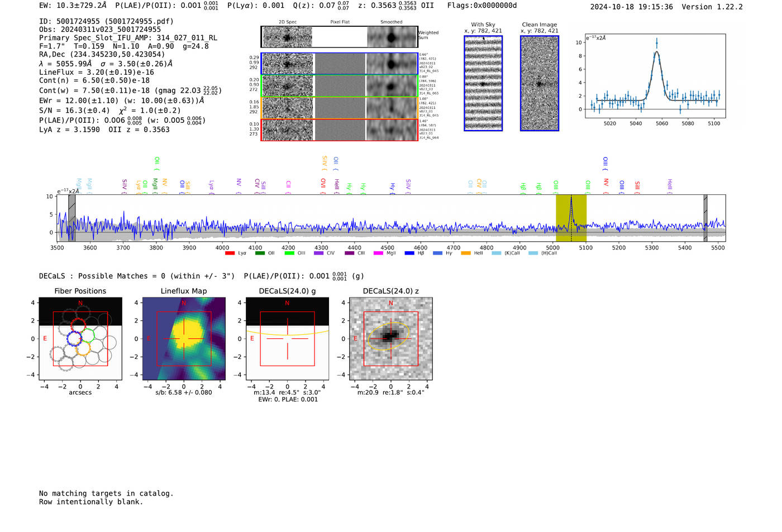Click the Hγ legend swatch

click(437, 253)
